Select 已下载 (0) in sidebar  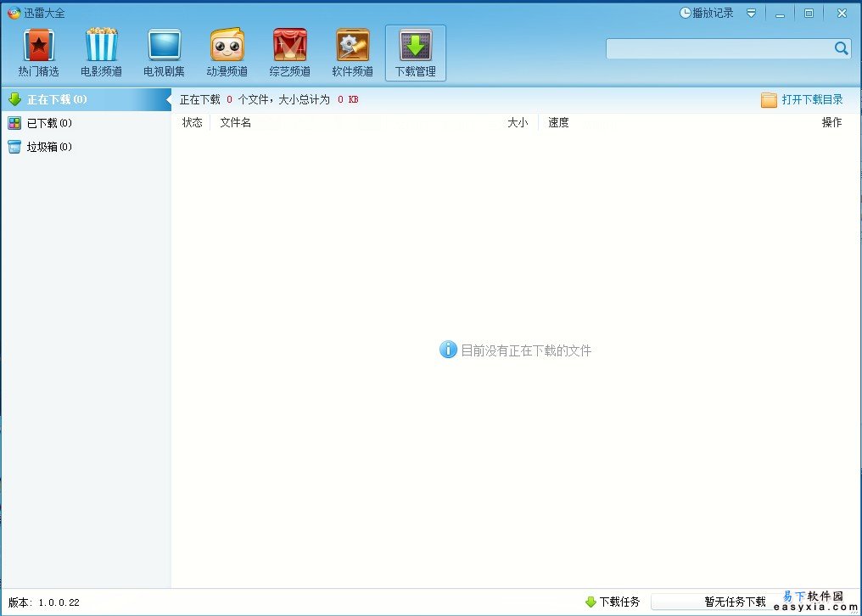pos(87,123)
